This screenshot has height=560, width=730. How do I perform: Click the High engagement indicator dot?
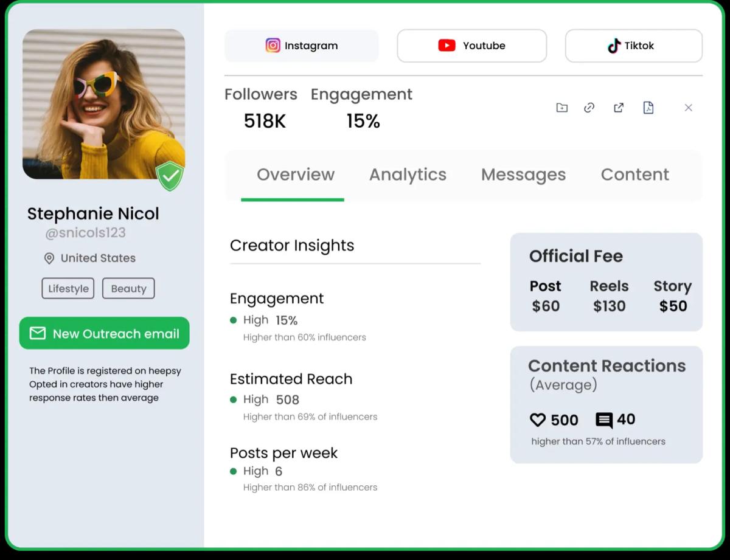coord(234,320)
